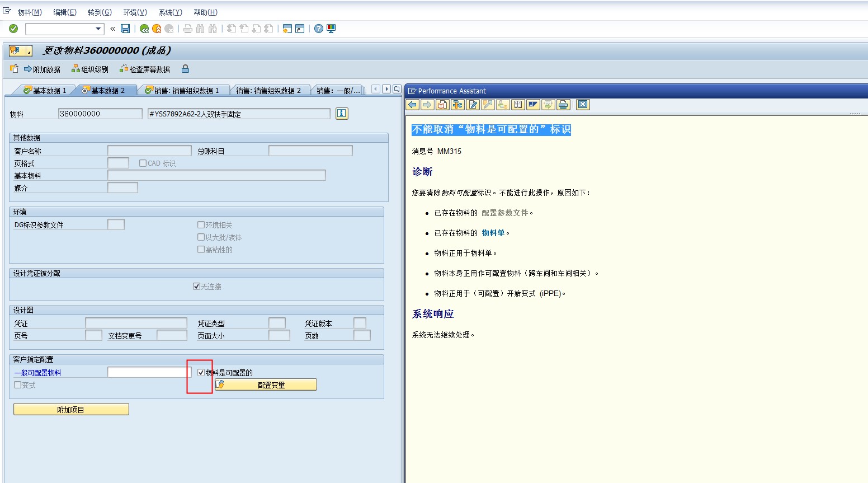
Task: Click the 一般可配置物料 input field
Action: [x=149, y=372]
